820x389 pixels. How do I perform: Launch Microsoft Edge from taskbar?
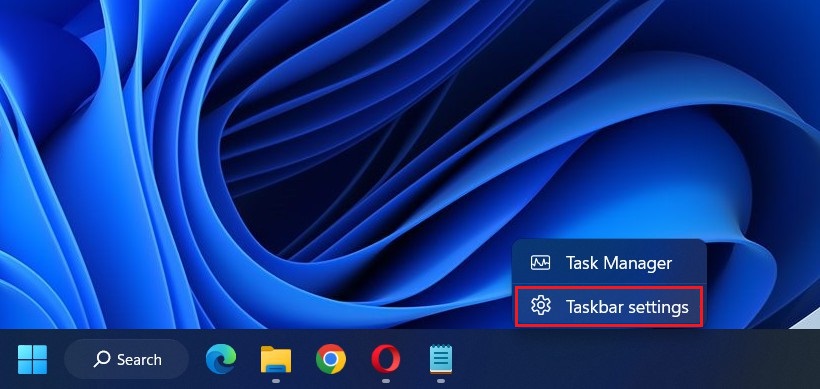pos(221,360)
